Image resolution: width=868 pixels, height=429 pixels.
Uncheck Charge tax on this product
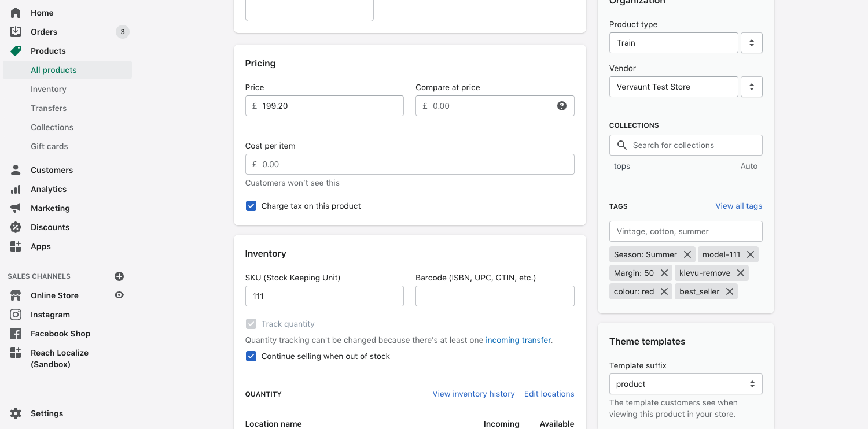coord(251,206)
